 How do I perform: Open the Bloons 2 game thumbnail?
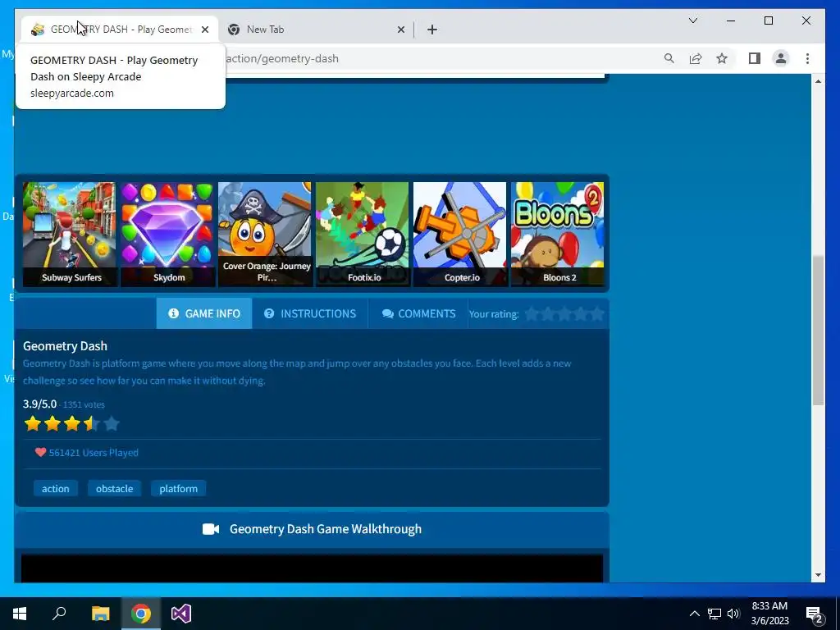point(558,234)
